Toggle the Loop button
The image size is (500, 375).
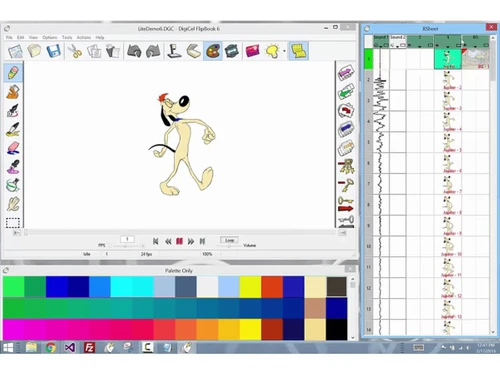(x=229, y=240)
